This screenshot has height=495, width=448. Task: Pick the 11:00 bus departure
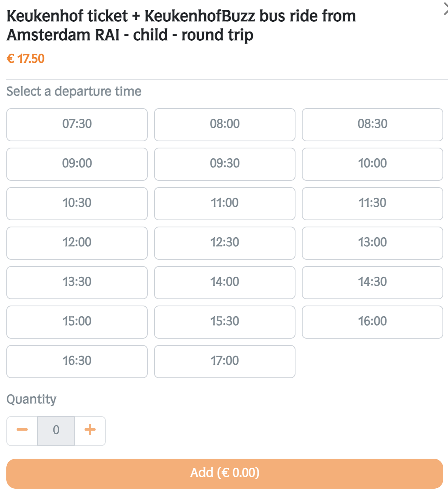224,203
